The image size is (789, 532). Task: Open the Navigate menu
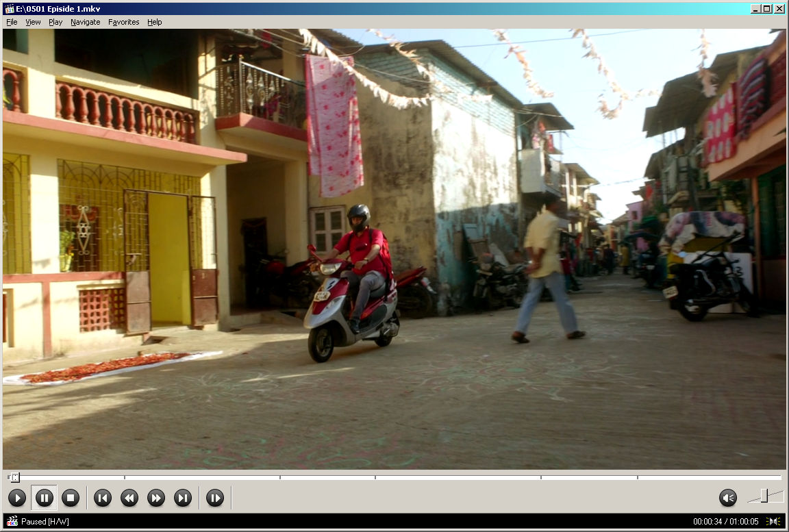(85, 22)
